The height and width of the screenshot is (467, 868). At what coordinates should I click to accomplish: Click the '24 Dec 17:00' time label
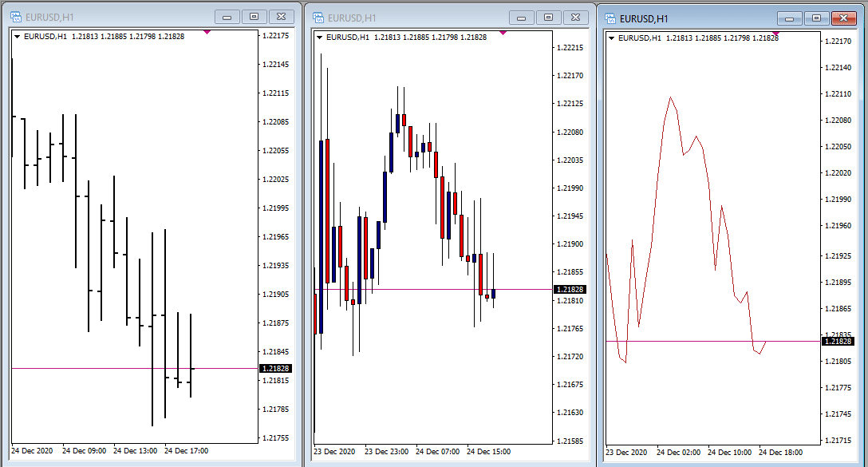pos(186,450)
